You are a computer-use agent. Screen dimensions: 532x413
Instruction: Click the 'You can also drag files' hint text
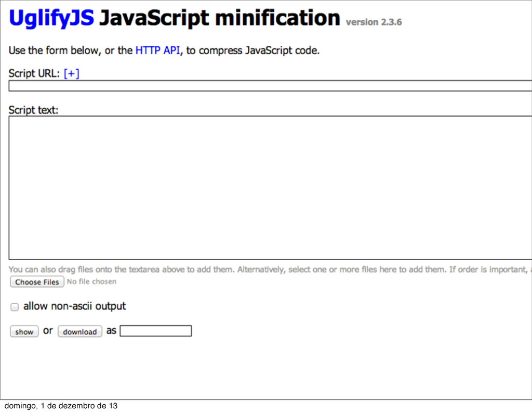[270, 269]
